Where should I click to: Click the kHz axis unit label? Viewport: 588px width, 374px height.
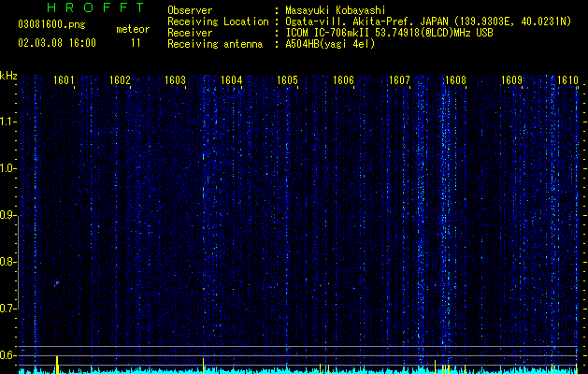point(8,76)
